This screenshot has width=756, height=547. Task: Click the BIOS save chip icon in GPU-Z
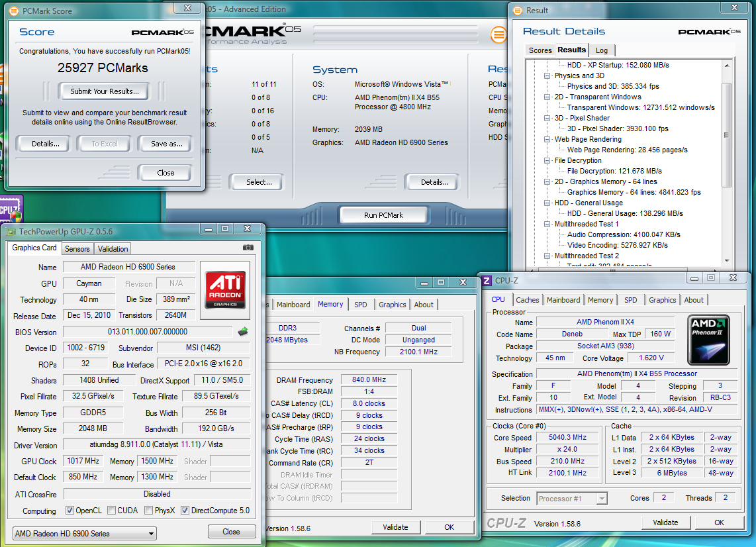pos(243,331)
